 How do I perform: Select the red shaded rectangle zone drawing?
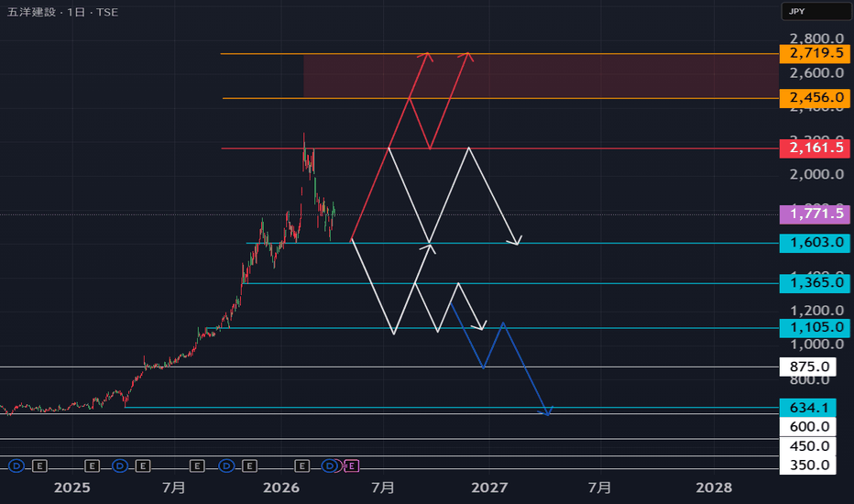point(541,76)
